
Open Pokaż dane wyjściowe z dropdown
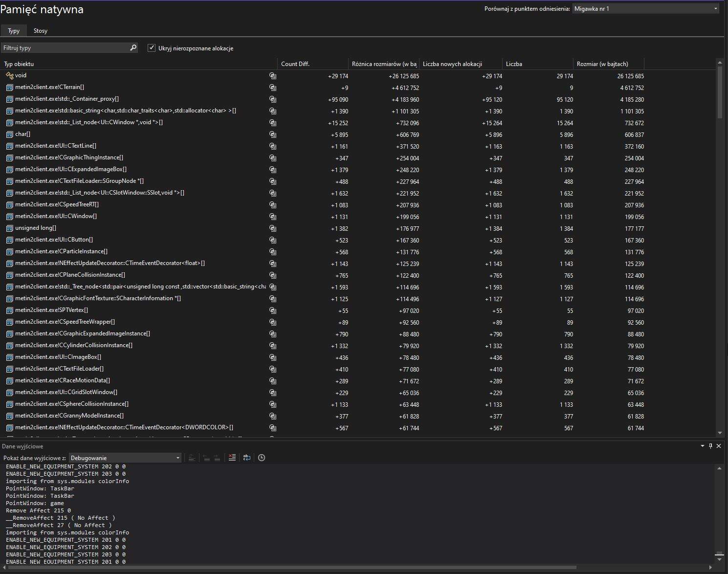click(x=125, y=458)
